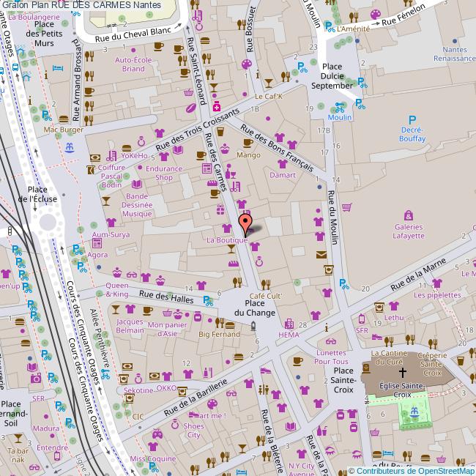
Task: Click the public toilets icon
Action: pos(263,390)
